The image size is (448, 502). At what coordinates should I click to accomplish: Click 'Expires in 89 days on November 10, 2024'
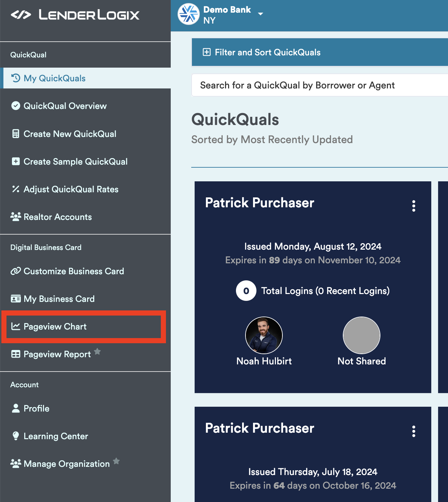[x=313, y=260]
